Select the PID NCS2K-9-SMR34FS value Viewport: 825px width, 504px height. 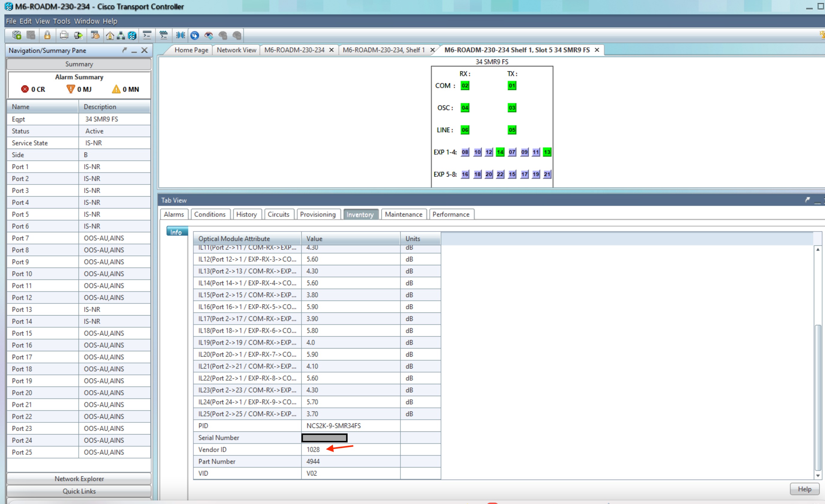point(333,426)
